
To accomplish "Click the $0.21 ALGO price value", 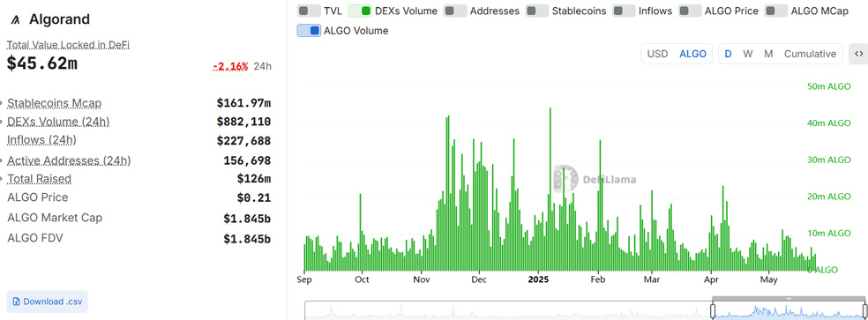I will 254,198.
